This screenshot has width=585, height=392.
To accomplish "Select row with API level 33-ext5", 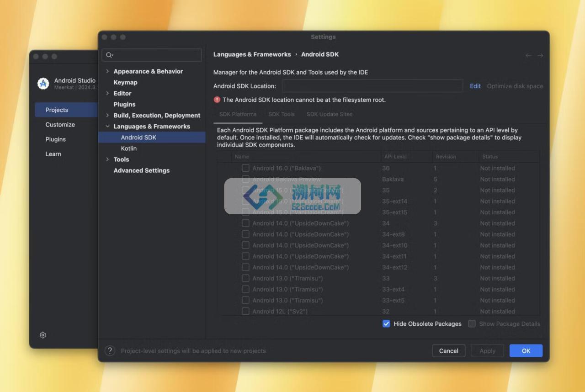I will (378, 300).
